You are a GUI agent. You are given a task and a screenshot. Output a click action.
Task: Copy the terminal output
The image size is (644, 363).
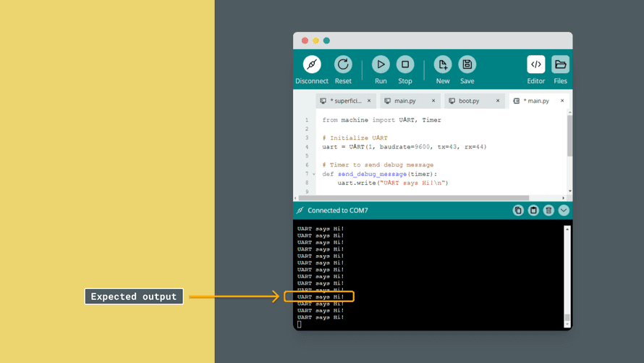[518, 211]
